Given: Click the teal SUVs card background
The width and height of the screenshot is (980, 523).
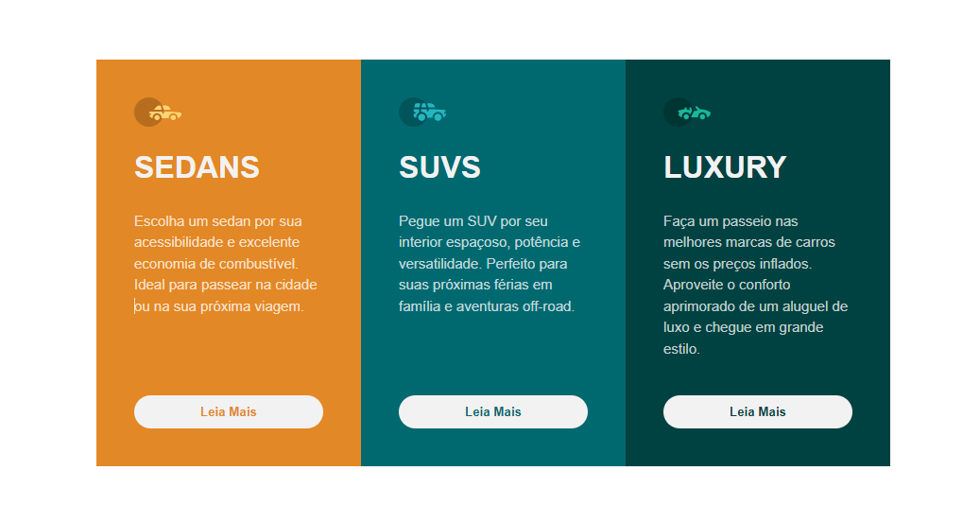Looking at the screenshot, I should coord(493,363).
